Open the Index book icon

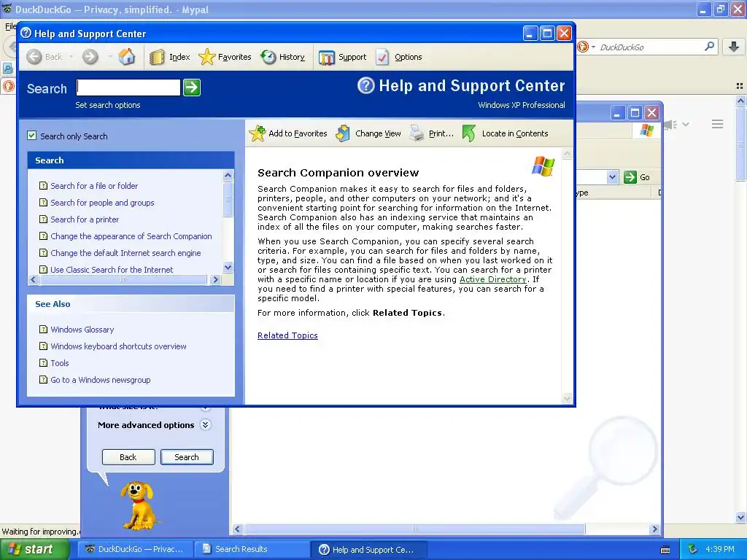point(157,57)
